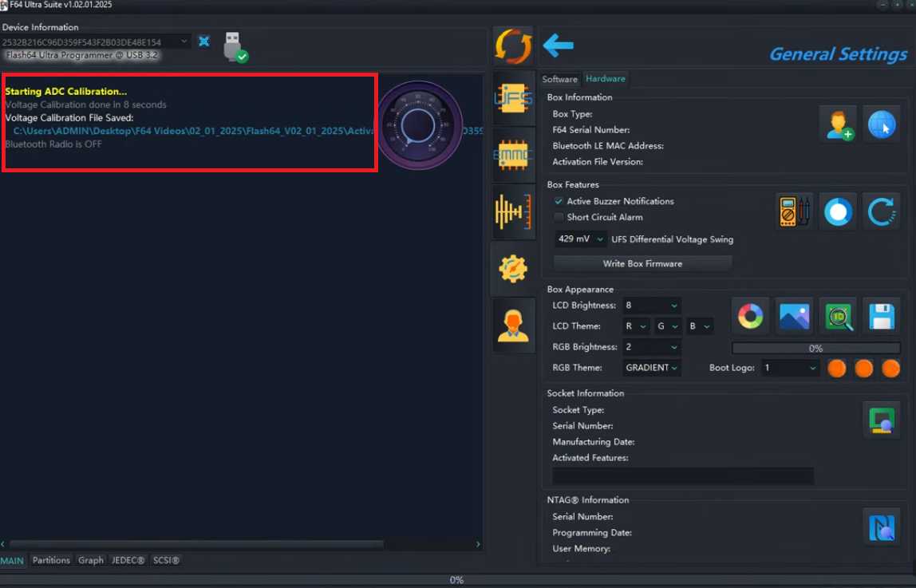Open the LCD Theme B dropdown
This screenshot has width=916, height=588.
coord(700,326)
